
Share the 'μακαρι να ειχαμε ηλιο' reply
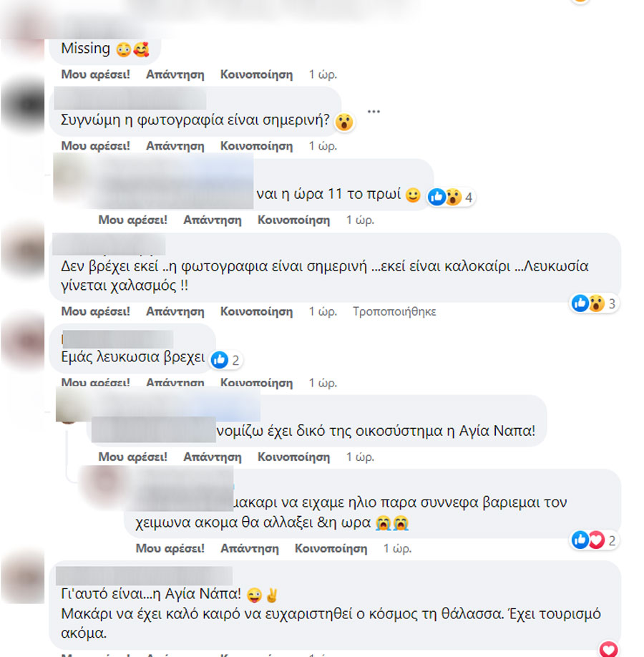point(331,548)
